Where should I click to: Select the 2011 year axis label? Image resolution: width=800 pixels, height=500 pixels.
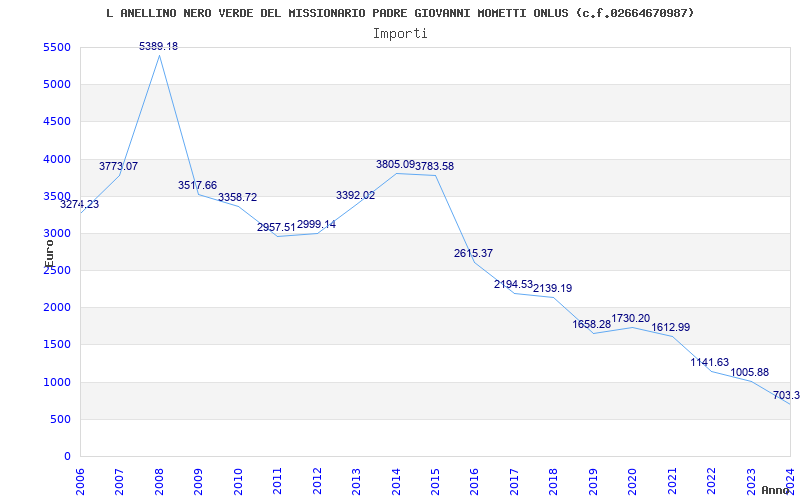click(x=277, y=481)
